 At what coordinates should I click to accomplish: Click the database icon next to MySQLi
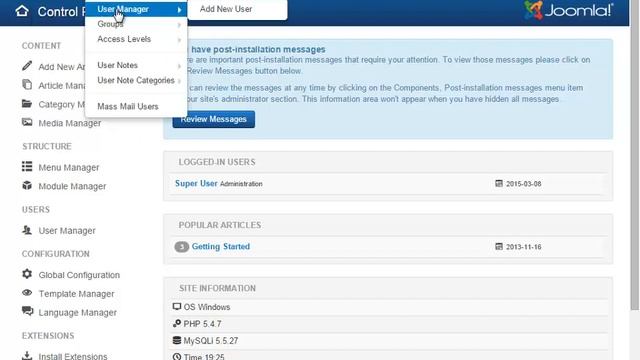(x=177, y=340)
